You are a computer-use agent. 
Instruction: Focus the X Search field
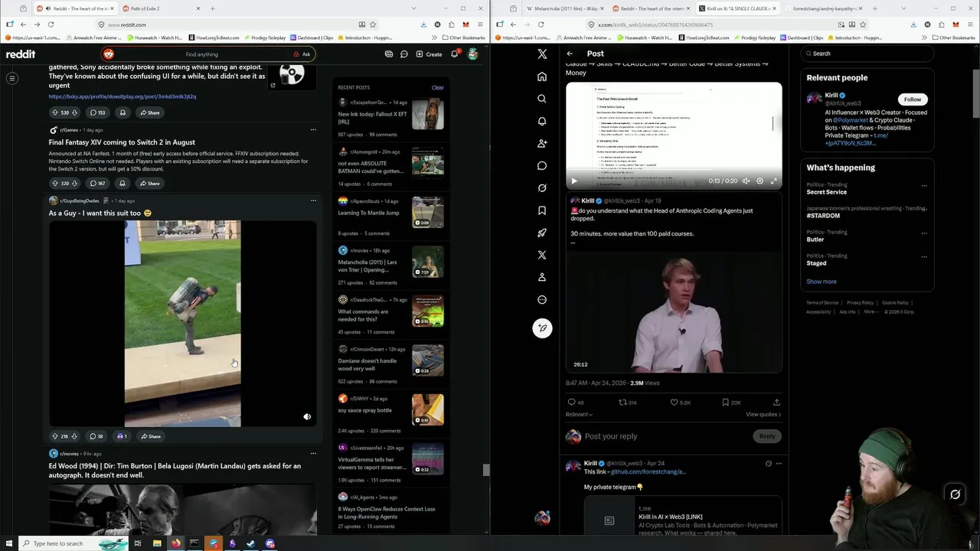[867, 54]
